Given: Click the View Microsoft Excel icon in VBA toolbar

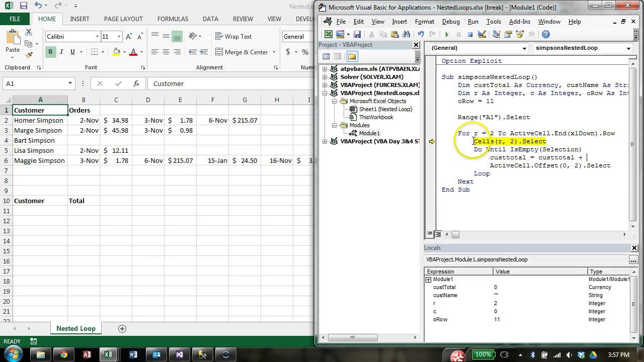Looking at the screenshot, I should 329,34.
